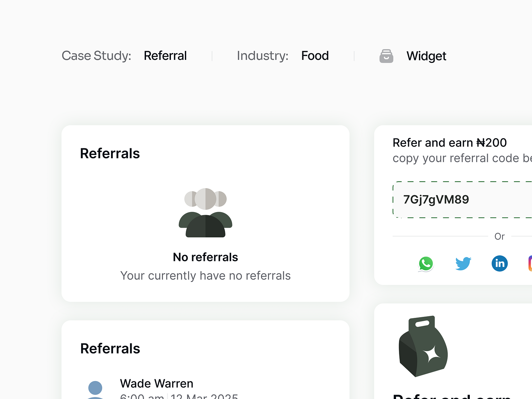The width and height of the screenshot is (532, 399).
Task: Click Wade Warren's avatar icon
Action: coord(95,387)
